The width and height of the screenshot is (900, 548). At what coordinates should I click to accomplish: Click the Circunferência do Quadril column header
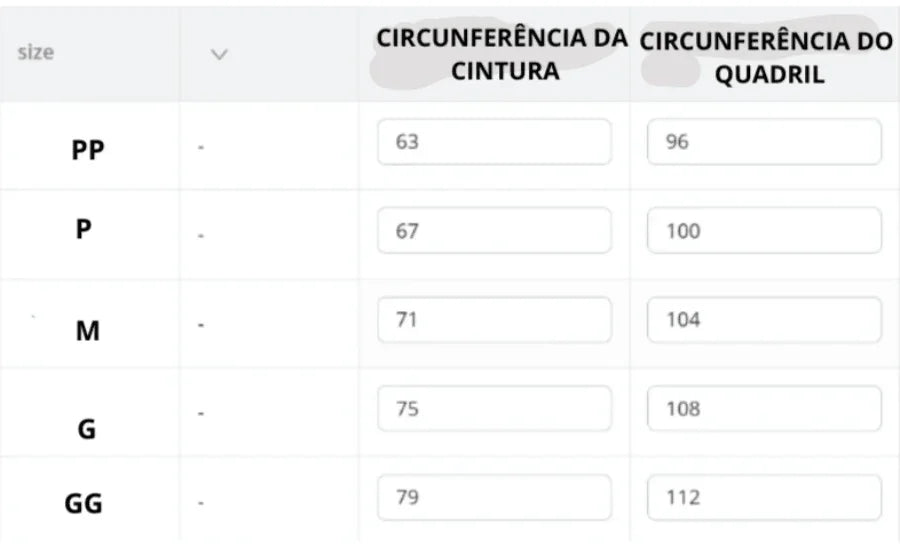pos(766,57)
